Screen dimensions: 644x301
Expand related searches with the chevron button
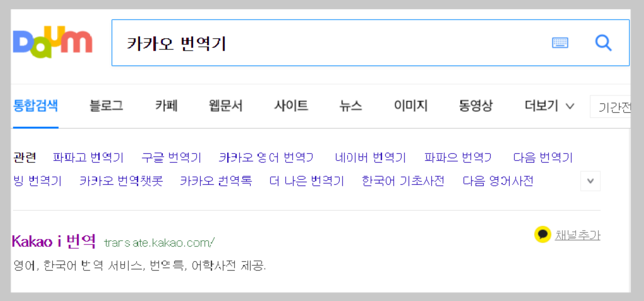[x=591, y=181]
